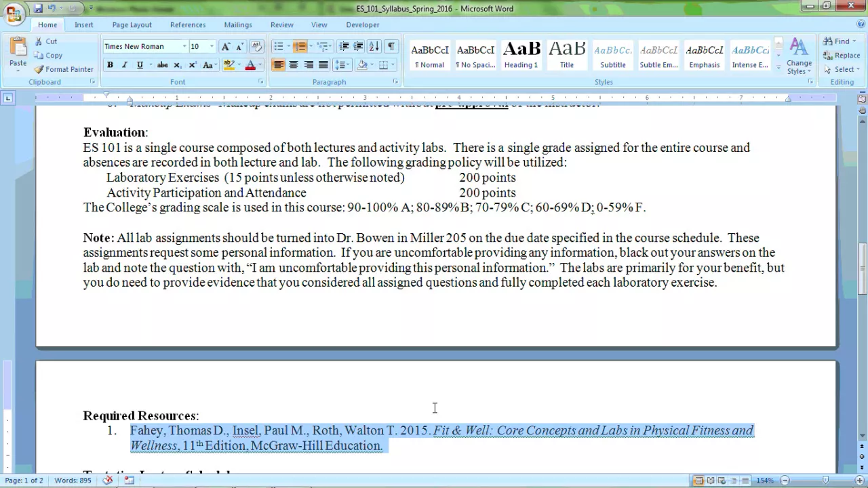Click the Paste clipboard icon

click(18, 47)
